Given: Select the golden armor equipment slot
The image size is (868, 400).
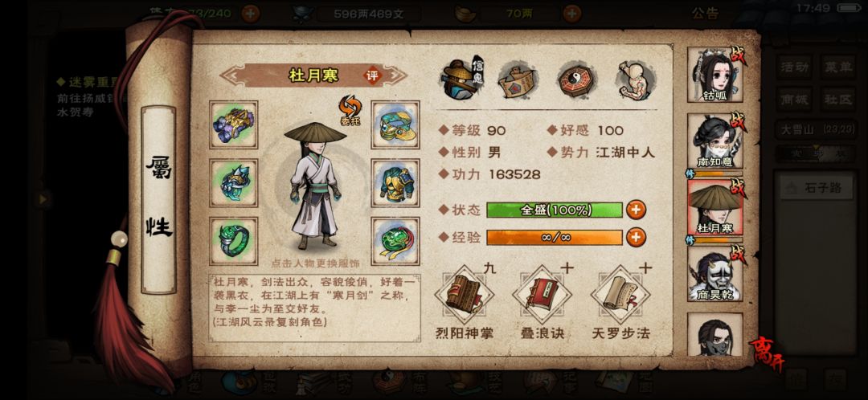Looking at the screenshot, I should [395, 183].
